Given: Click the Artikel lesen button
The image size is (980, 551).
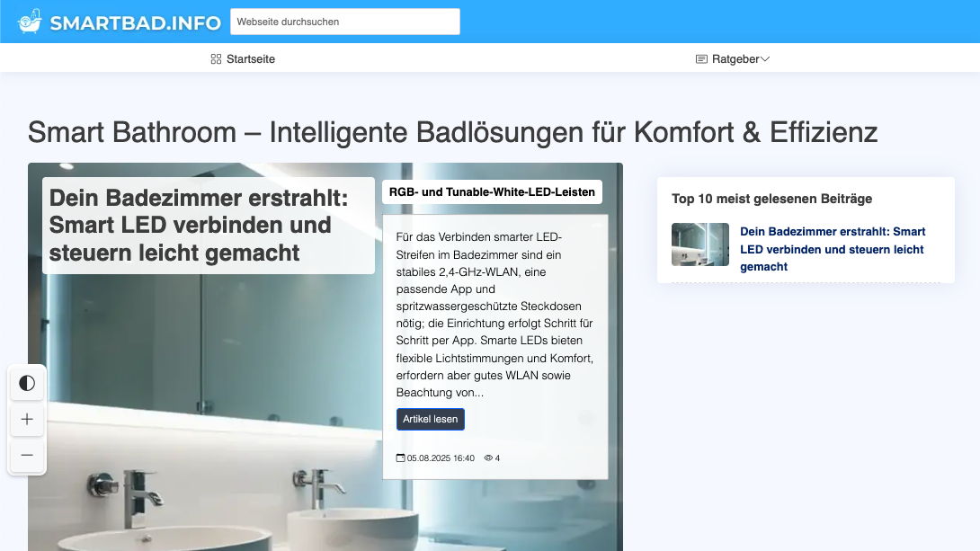Looking at the screenshot, I should tap(431, 419).
